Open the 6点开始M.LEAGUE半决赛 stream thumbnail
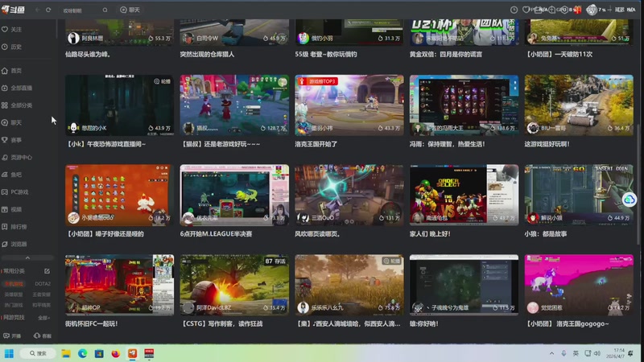 (234, 195)
